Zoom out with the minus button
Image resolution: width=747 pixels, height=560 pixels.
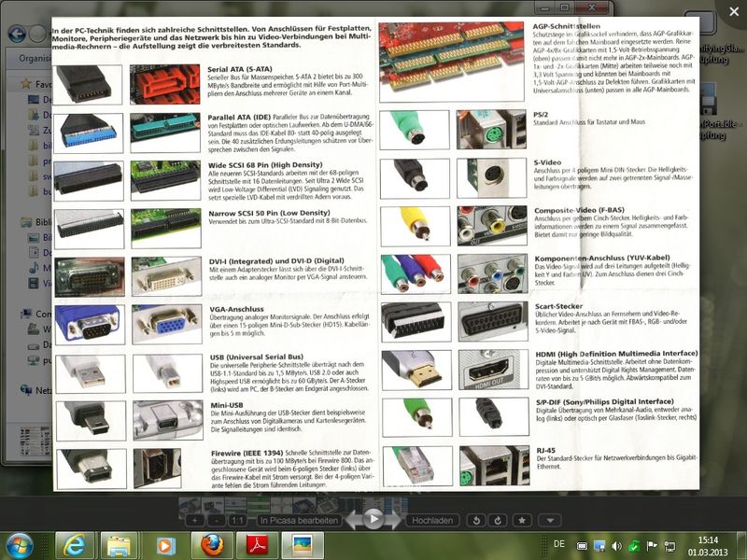point(217,521)
